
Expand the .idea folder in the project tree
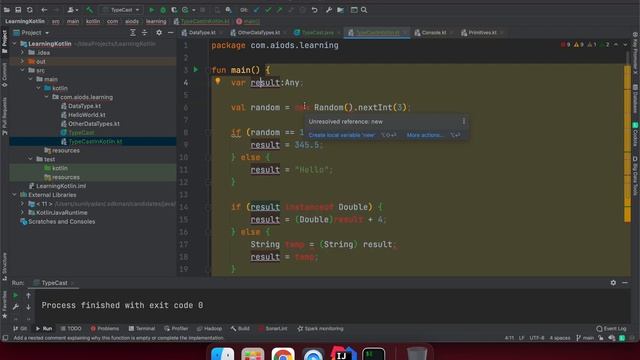click(x=22, y=53)
